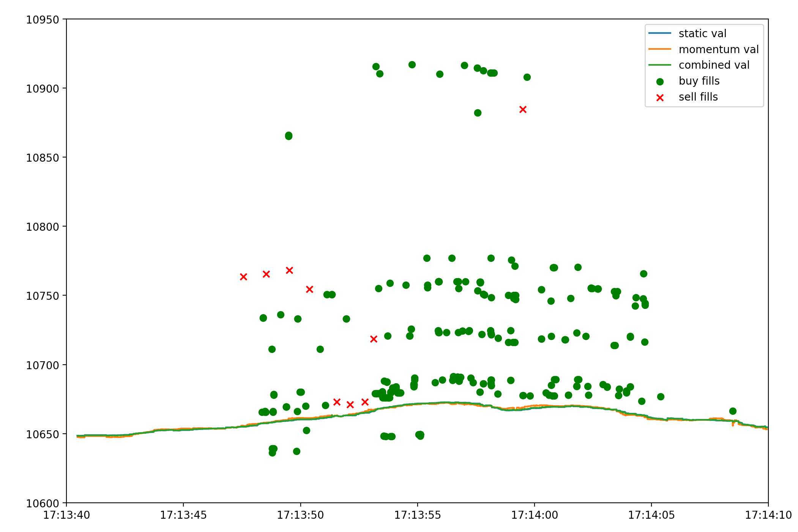Click the 10600 y-axis label

coord(43,503)
